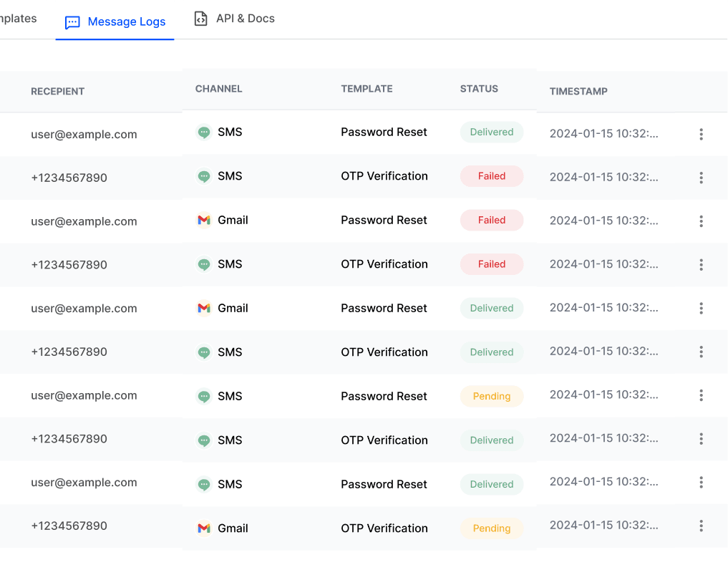The height and width of the screenshot is (575, 728).
Task: Click 'Gmail' label in the Pending OTP Verification row
Action: pos(233,528)
